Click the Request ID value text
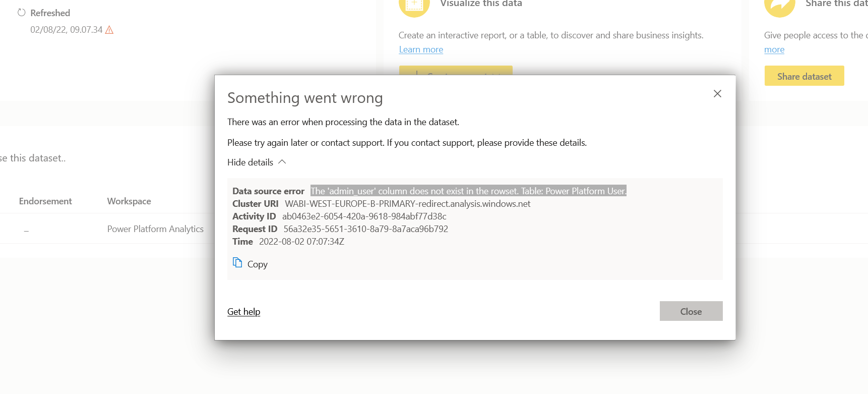The image size is (868, 394). (x=365, y=229)
